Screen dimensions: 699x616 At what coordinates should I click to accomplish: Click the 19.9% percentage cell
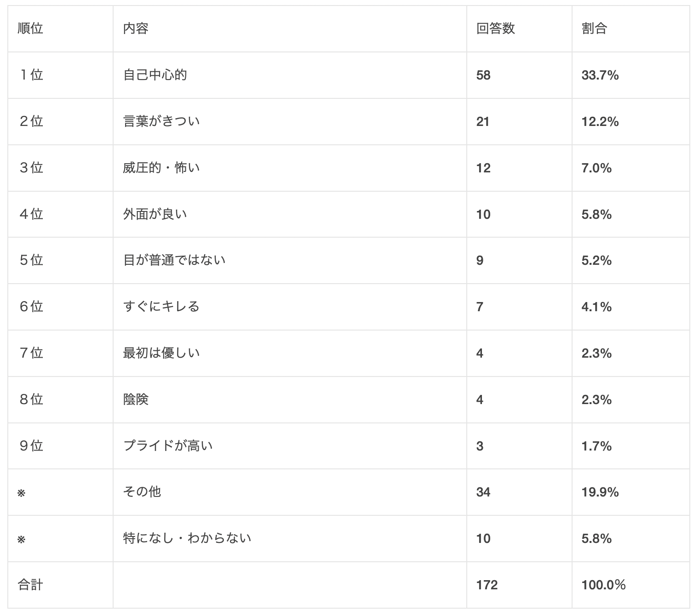(x=600, y=492)
